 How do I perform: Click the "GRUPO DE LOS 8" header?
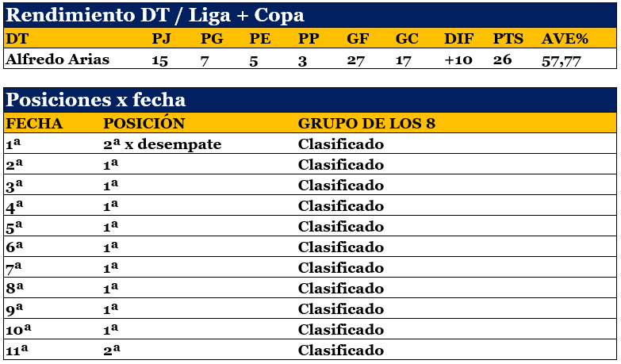(366, 124)
